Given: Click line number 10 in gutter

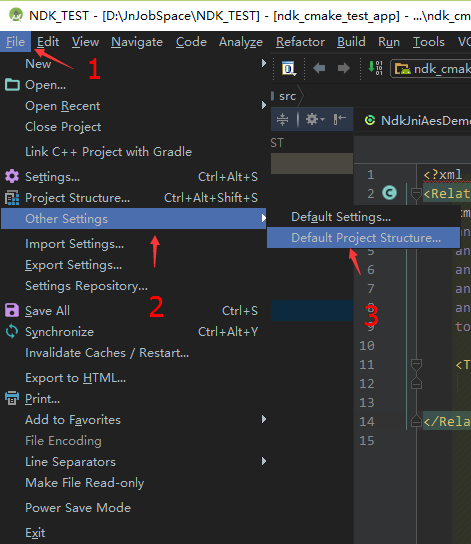Looking at the screenshot, I should pyautogui.click(x=367, y=346).
